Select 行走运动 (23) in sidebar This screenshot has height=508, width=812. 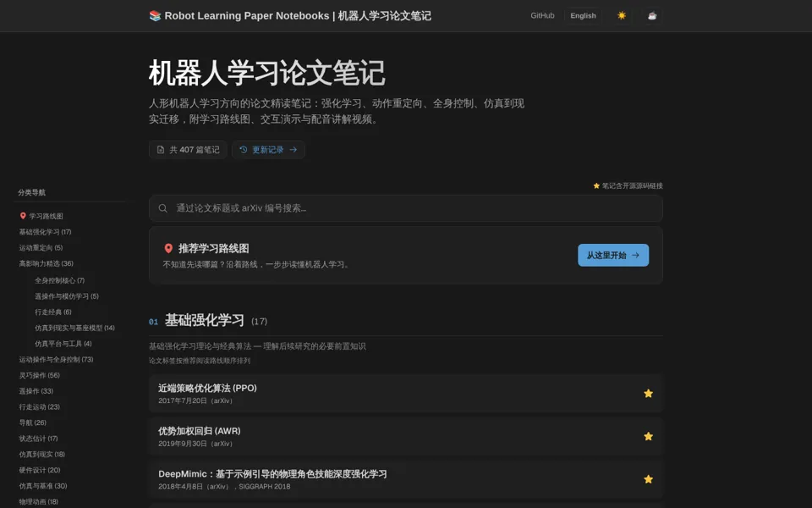click(40, 407)
